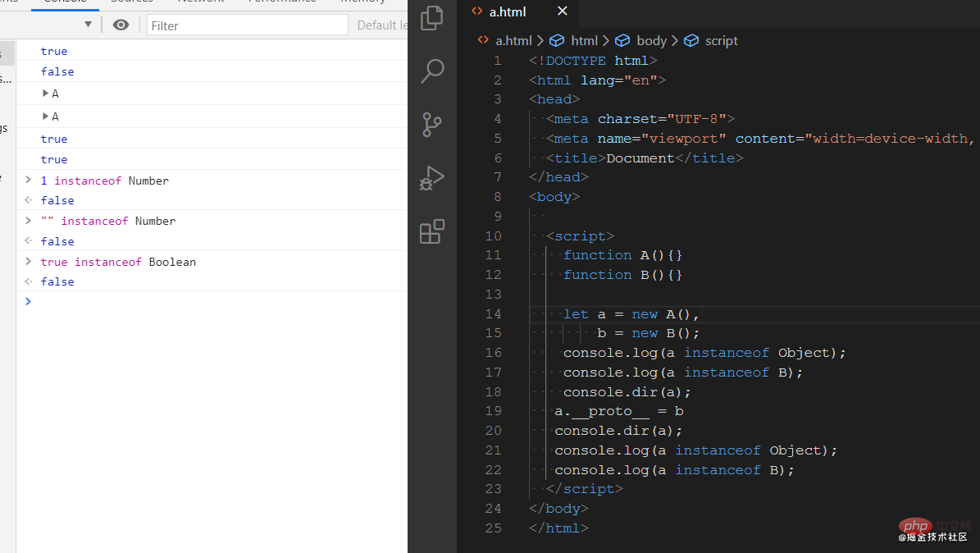Image resolution: width=980 pixels, height=553 pixels.
Task: Open the console context dropdown arrow
Action: (x=88, y=25)
